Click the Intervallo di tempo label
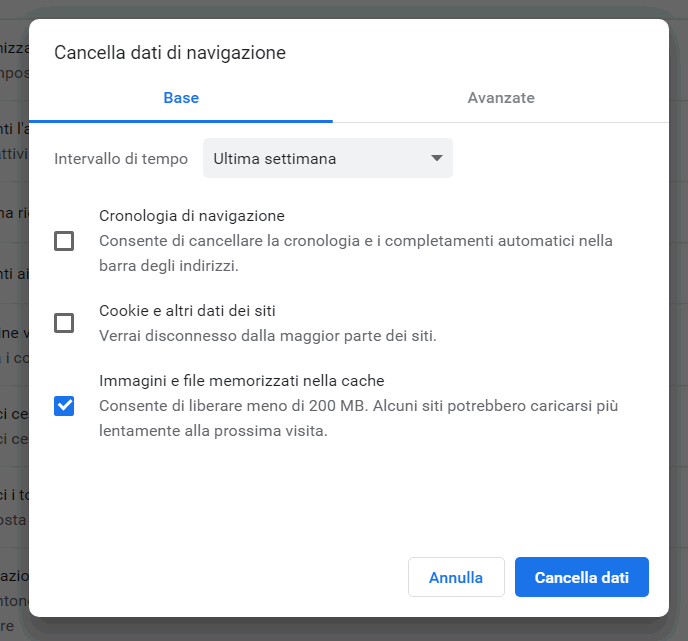688x641 pixels. 121,159
